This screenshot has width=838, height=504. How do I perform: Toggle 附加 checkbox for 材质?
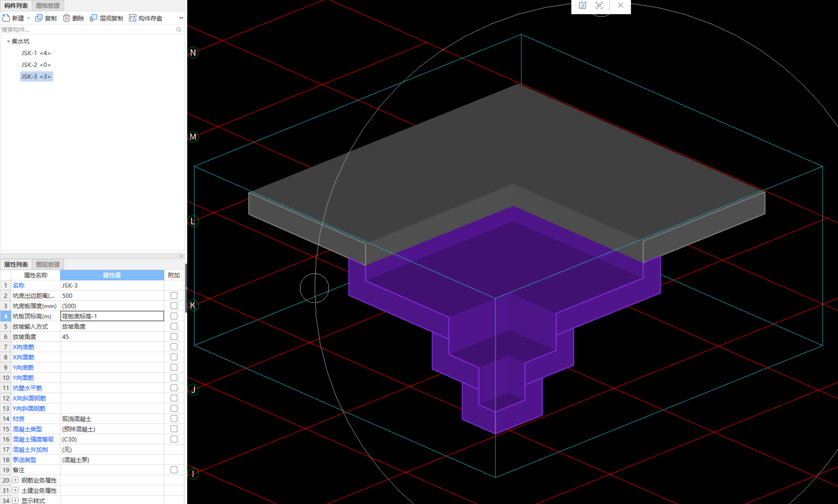coord(174,418)
